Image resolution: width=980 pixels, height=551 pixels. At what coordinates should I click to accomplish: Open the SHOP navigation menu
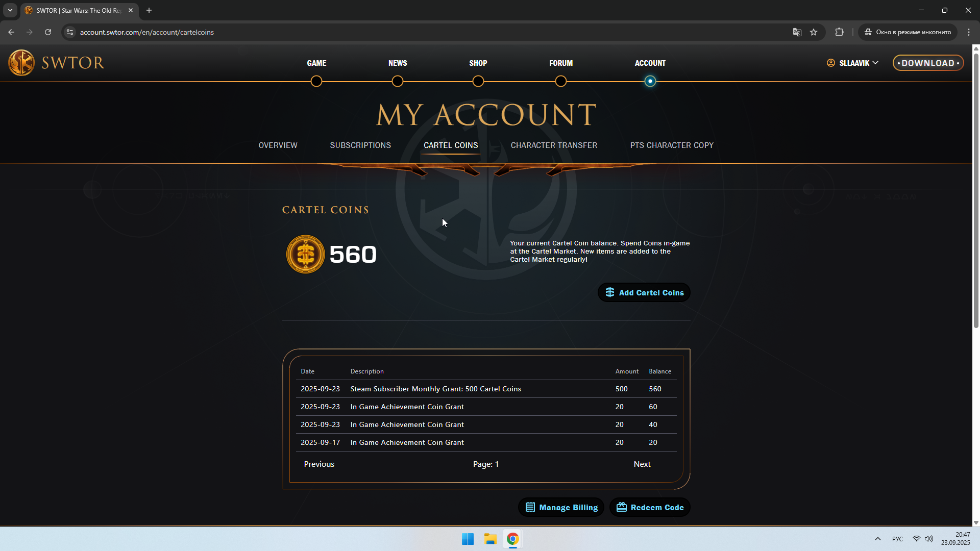pyautogui.click(x=478, y=63)
